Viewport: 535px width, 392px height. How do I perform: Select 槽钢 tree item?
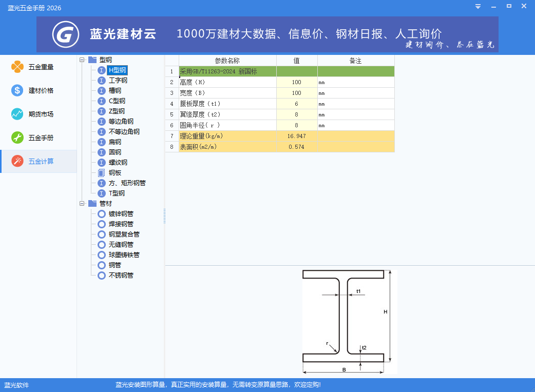click(115, 91)
